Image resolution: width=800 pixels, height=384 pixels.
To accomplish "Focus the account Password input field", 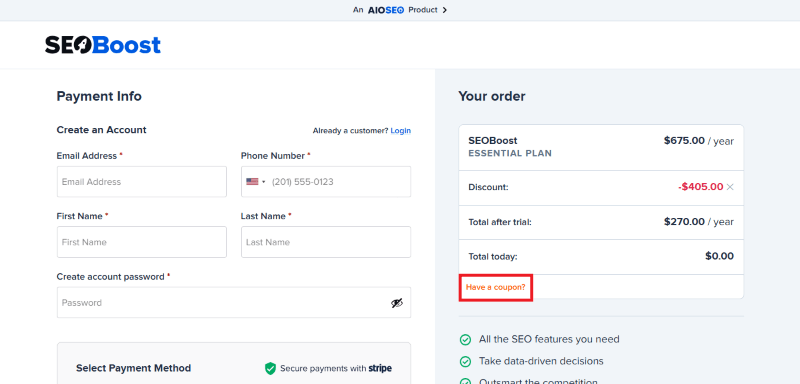I will (x=234, y=302).
